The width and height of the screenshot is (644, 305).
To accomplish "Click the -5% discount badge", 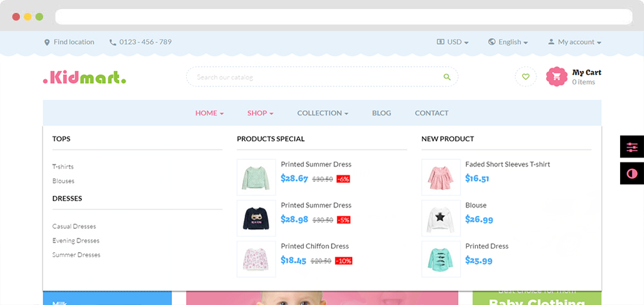I will pos(343,221).
